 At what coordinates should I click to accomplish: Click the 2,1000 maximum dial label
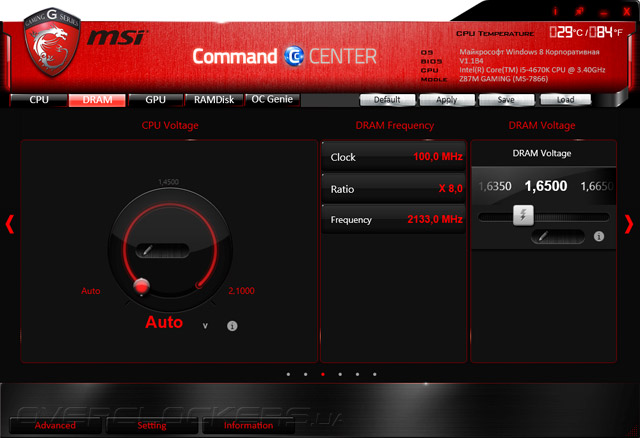(x=241, y=291)
